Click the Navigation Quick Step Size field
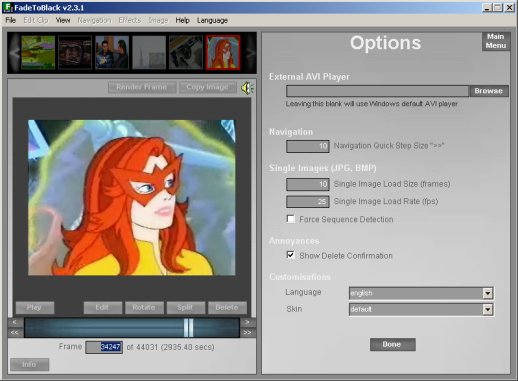Viewport: 518px width, 381px height. pyautogui.click(x=308, y=146)
